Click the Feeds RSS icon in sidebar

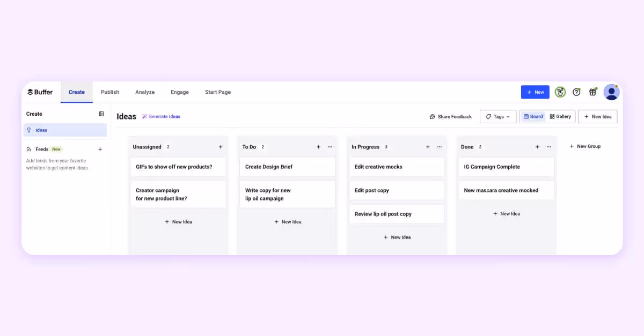(x=28, y=149)
